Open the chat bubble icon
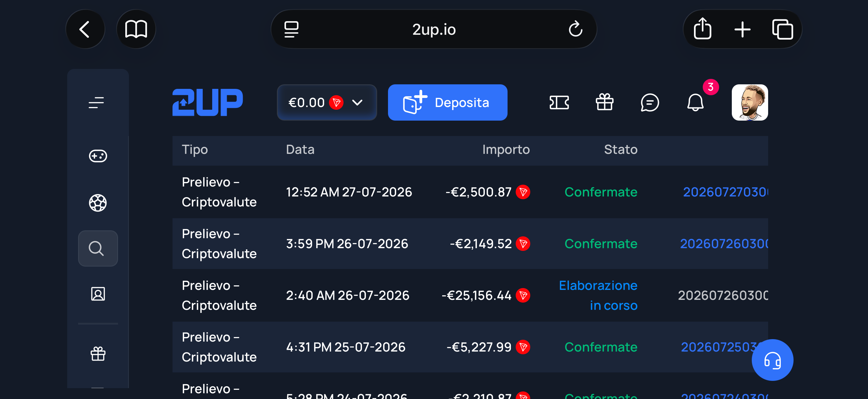This screenshot has width=868, height=399. (x=650, y=102)
